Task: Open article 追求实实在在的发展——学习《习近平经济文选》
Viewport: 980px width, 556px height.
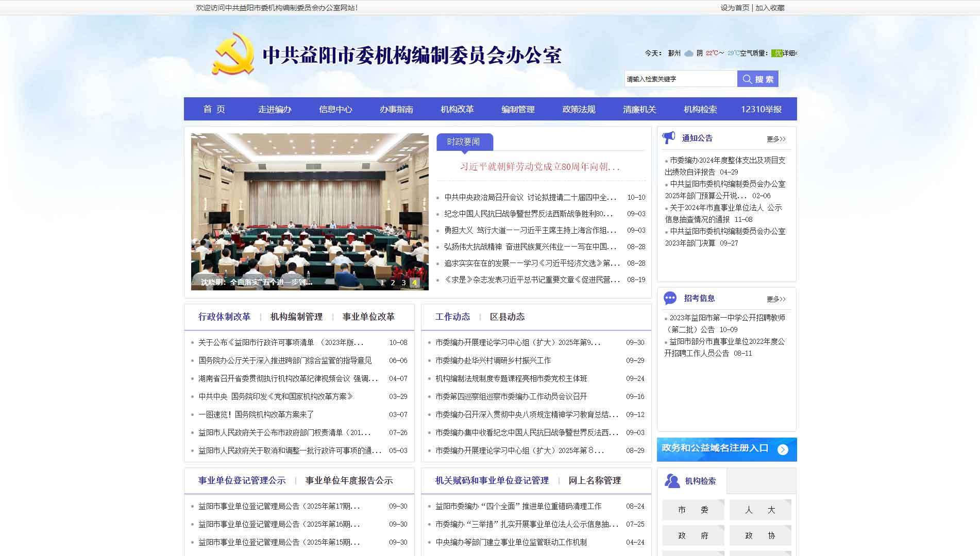Action: (x=532, y=263)
